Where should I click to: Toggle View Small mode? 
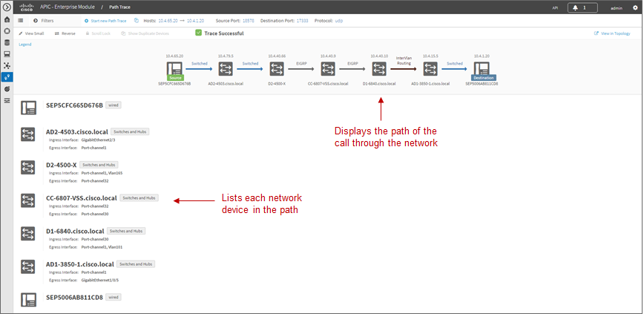(31, 33)
